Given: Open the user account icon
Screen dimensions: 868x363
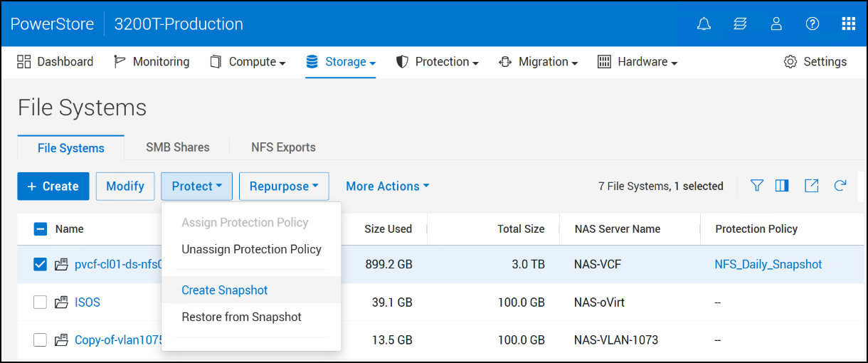Looking at the screenshot, I should 776,24.
